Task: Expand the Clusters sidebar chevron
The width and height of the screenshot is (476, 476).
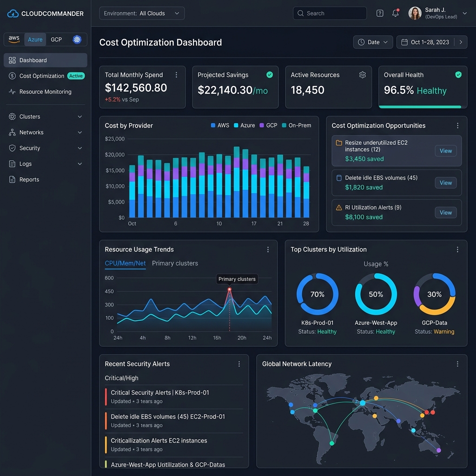Action: 80,117
